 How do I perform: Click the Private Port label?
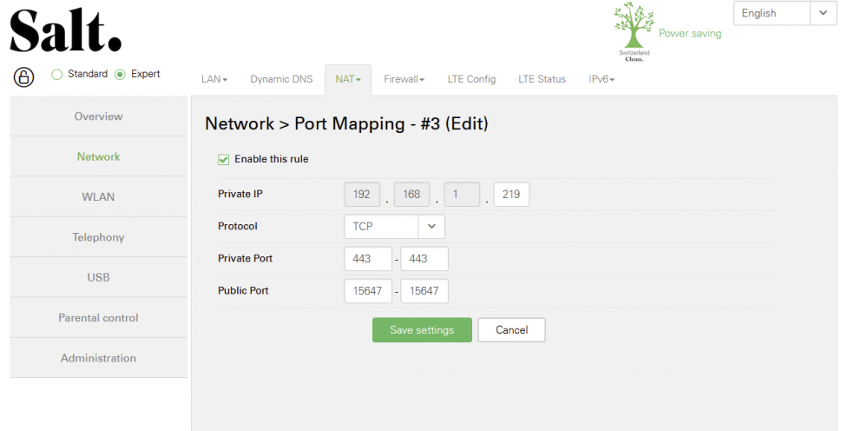[x=246, y=259]
